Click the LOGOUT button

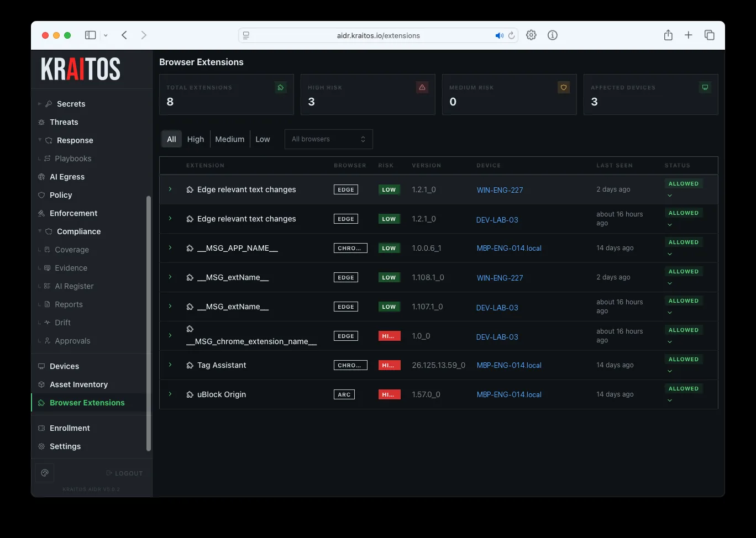tap(124, 473)
